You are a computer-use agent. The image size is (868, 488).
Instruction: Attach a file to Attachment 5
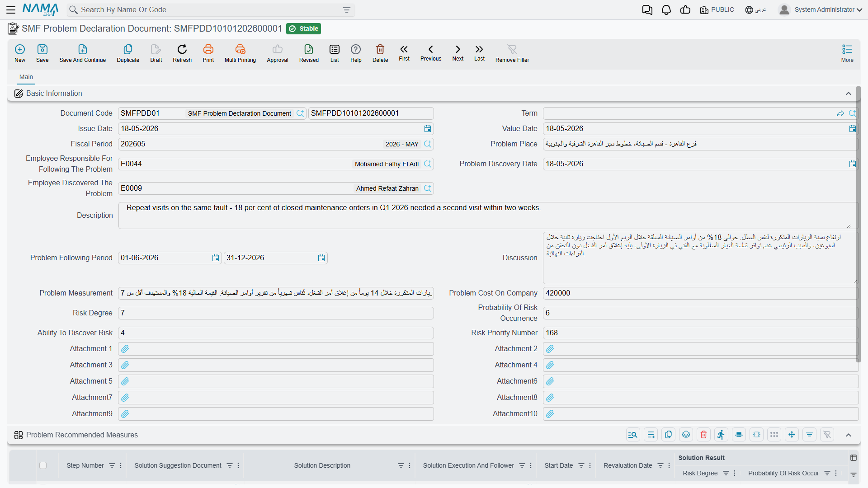pos(125,381)
